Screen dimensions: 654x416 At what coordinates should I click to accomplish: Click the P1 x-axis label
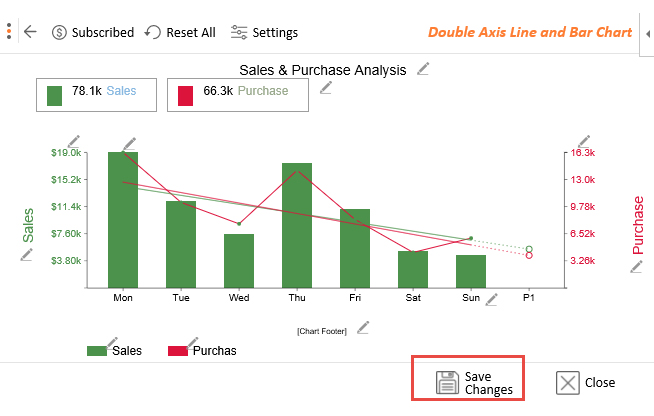point(529,298)
